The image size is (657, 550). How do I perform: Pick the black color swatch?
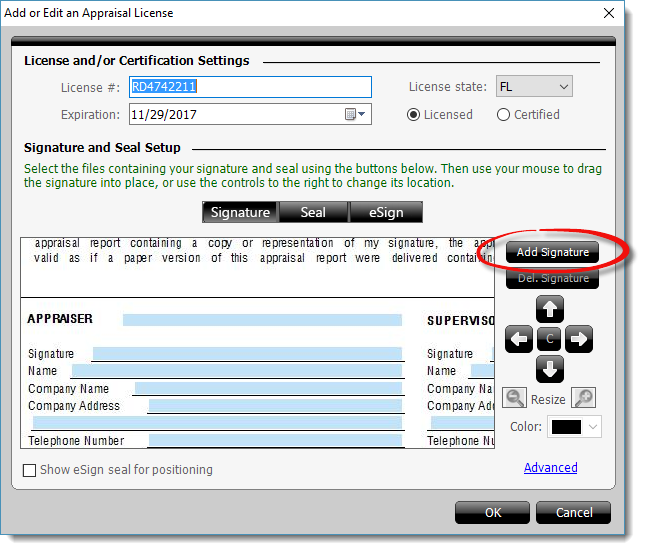tap(566, 427)
